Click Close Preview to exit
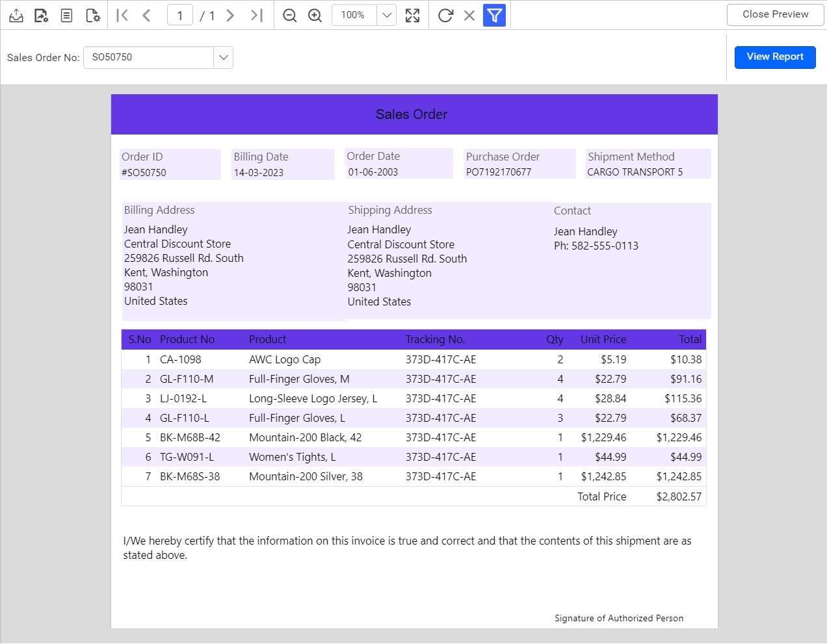827x644 pixels. click(774, 14)
